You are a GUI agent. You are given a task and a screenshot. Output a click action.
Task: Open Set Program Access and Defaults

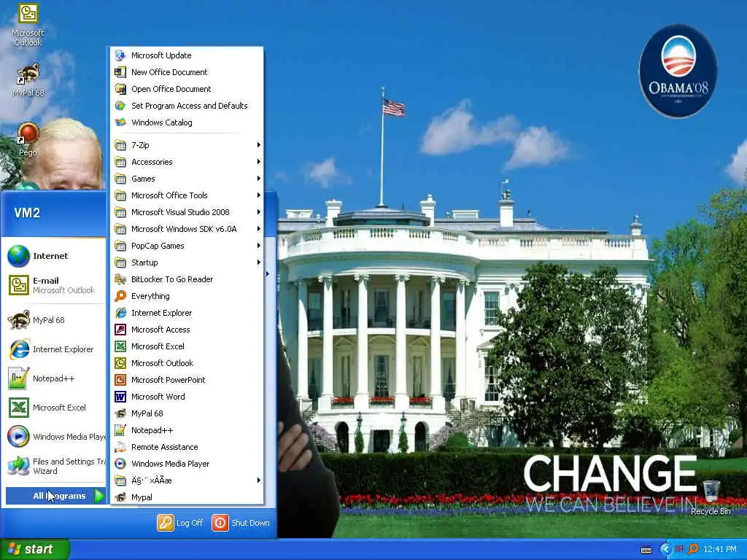(187, 106)
